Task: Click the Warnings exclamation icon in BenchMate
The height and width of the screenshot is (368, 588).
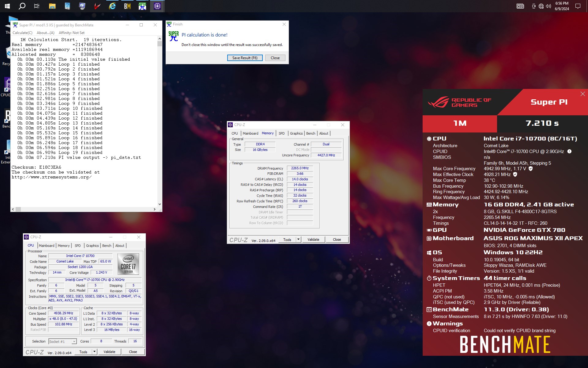Action: pyautogui.click(x=429, y=324)
